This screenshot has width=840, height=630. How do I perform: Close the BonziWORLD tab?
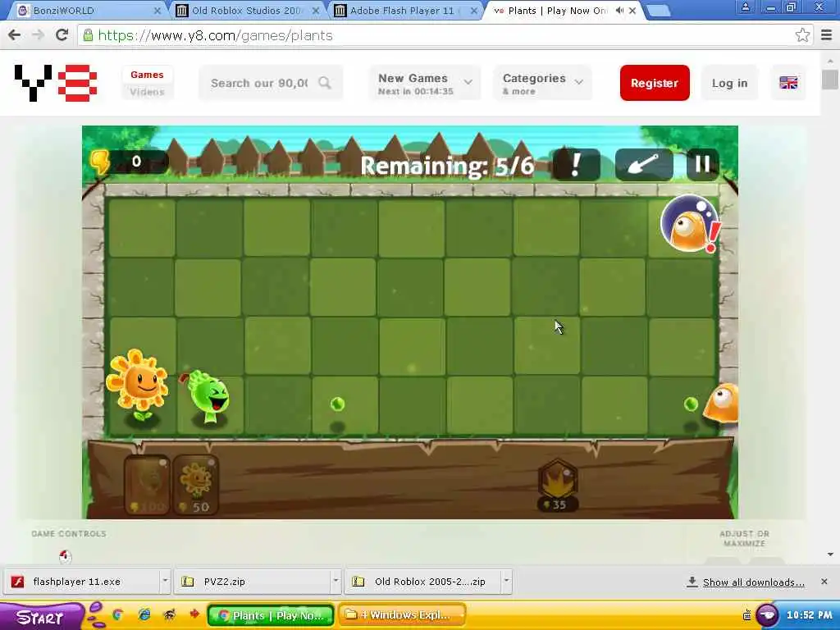(157, 10)
